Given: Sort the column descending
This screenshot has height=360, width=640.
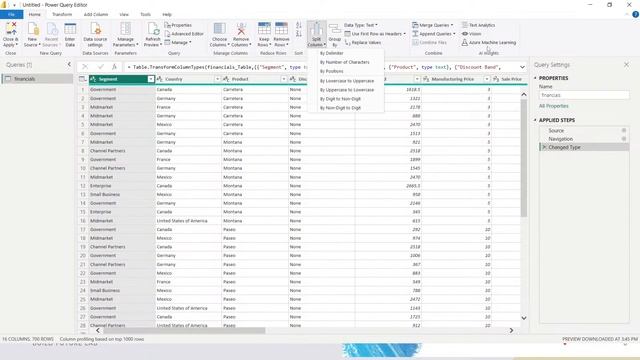Looking at the screenshot, I should 299,34.
